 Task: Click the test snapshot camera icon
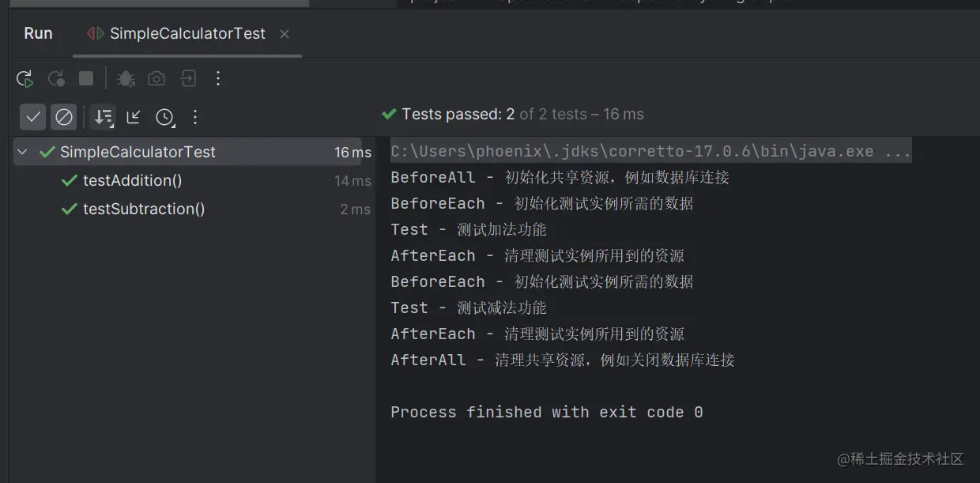pyautogui.click(x=156, y=78)
